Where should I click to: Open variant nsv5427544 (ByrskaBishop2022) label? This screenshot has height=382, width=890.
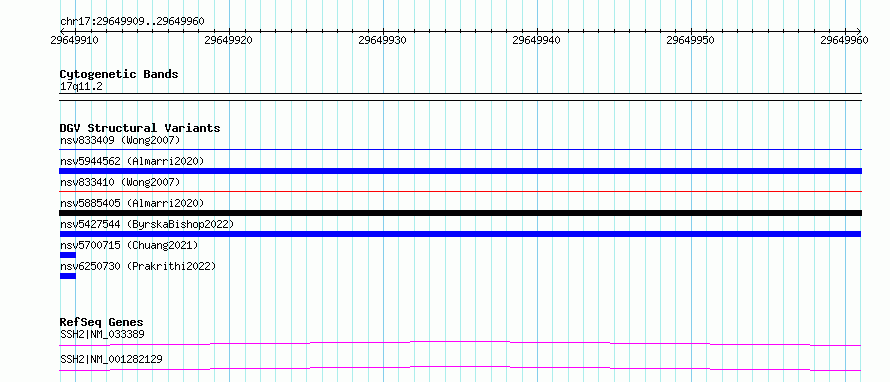146,224
